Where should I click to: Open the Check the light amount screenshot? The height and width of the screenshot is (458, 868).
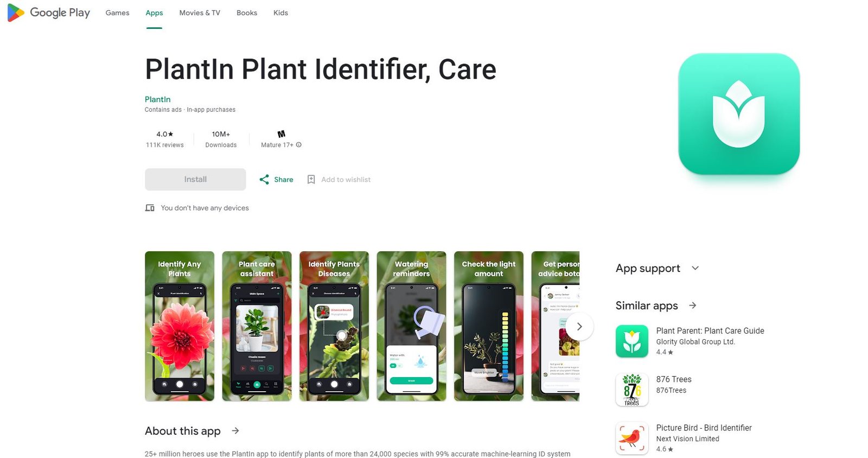click(489, 326)
